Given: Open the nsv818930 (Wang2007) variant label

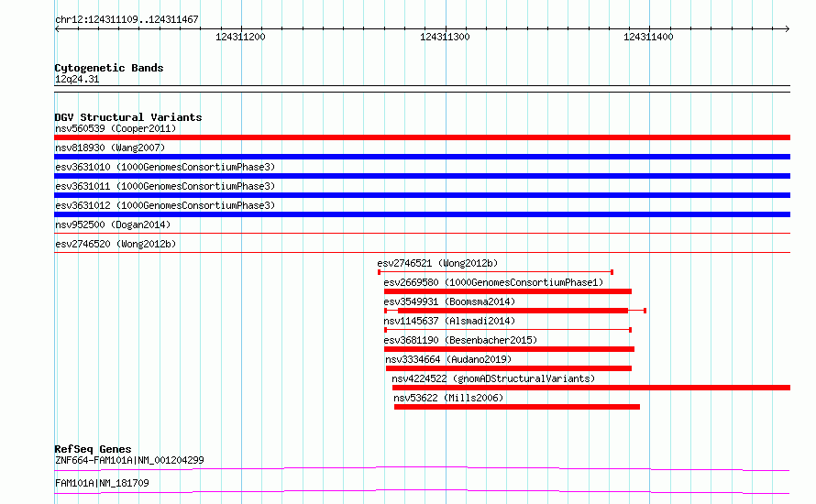Looking at the screenshot, I should pyautogui.click(x=110, y=148).
